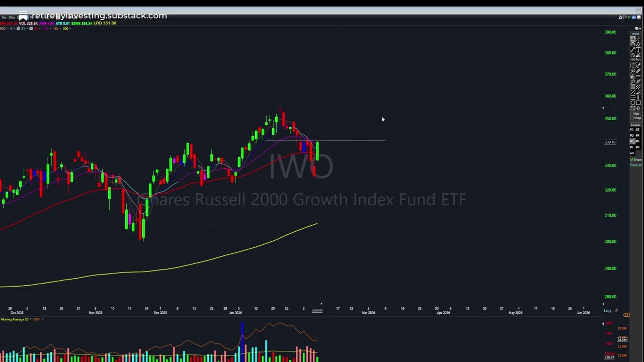Click the price-axis left arrow marker near 355
The height and width of the screenshot is (362, 644).
point(603,108)
